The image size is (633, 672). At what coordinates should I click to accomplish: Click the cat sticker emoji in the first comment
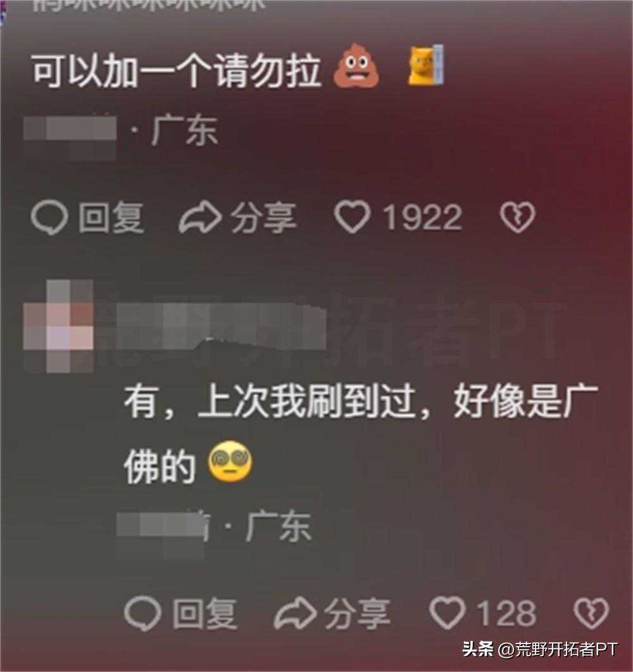pyautogui.click(x=425, y=65)
